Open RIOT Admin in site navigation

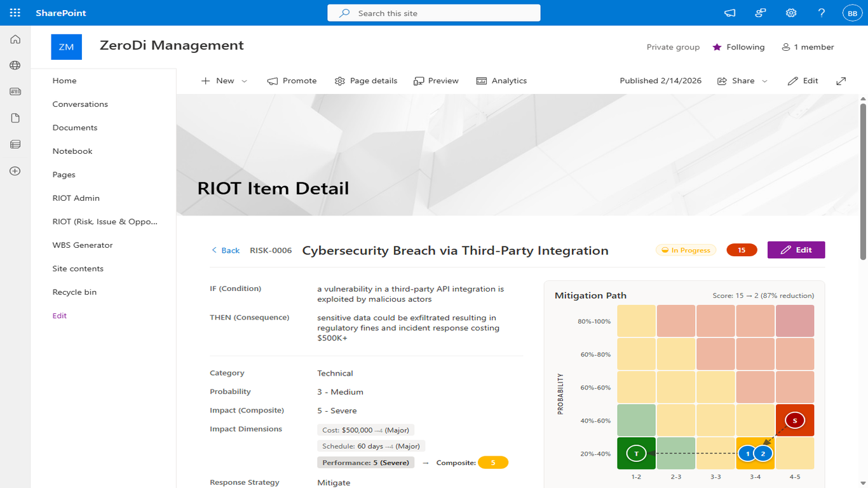tap(76, 198)
